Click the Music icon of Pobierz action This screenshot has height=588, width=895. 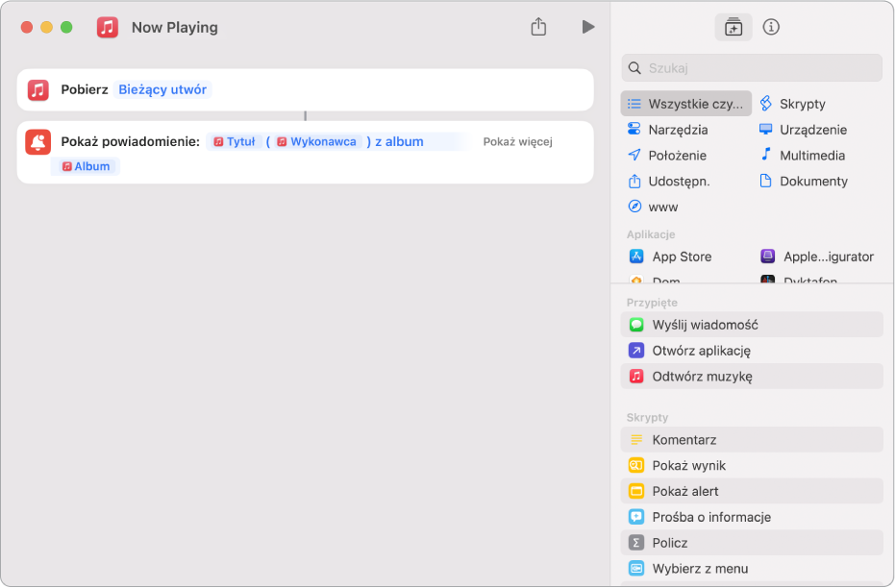click(38, 90)
